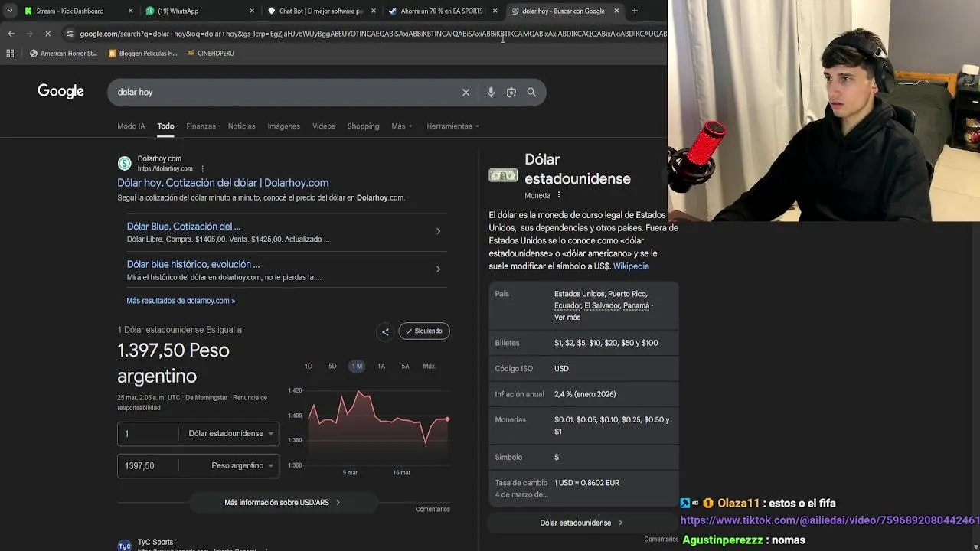
Task: Click the magnifier search submit icon
Action: (531, 92)
